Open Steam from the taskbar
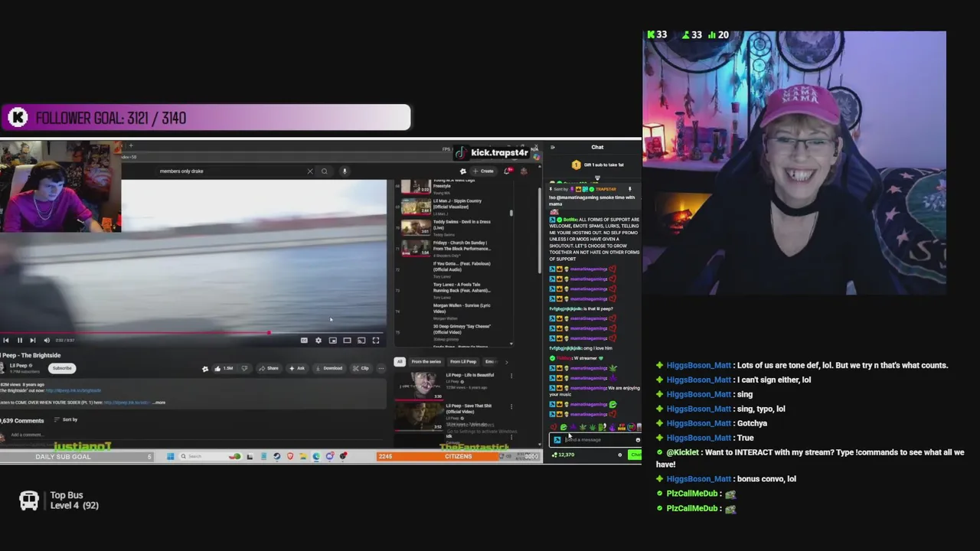This screenshot has width=980, height=551. click(276, 457)
